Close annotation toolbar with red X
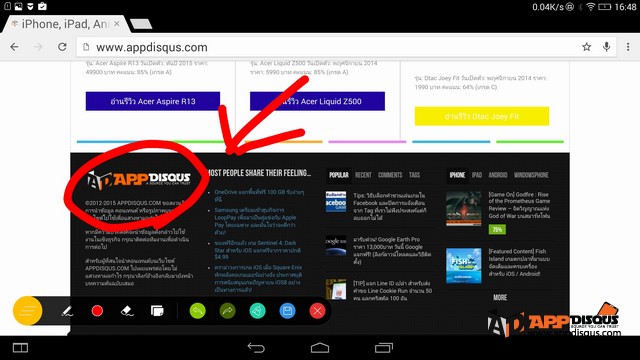 click(x=317, y=311)
